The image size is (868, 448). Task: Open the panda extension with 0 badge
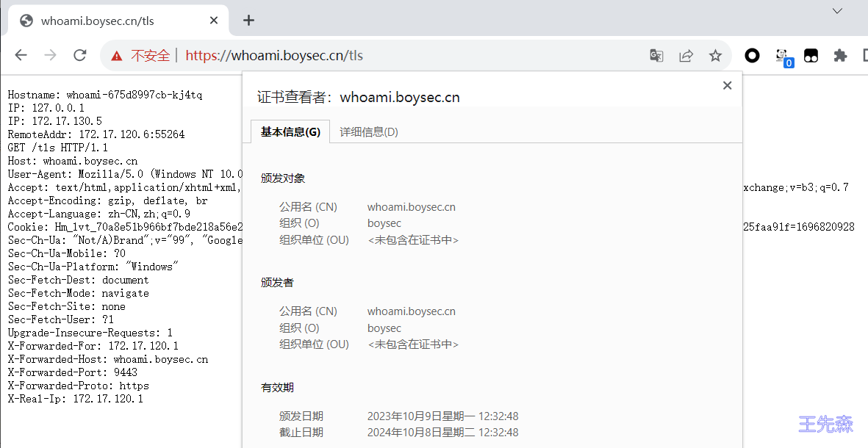[x=782, y=56]
